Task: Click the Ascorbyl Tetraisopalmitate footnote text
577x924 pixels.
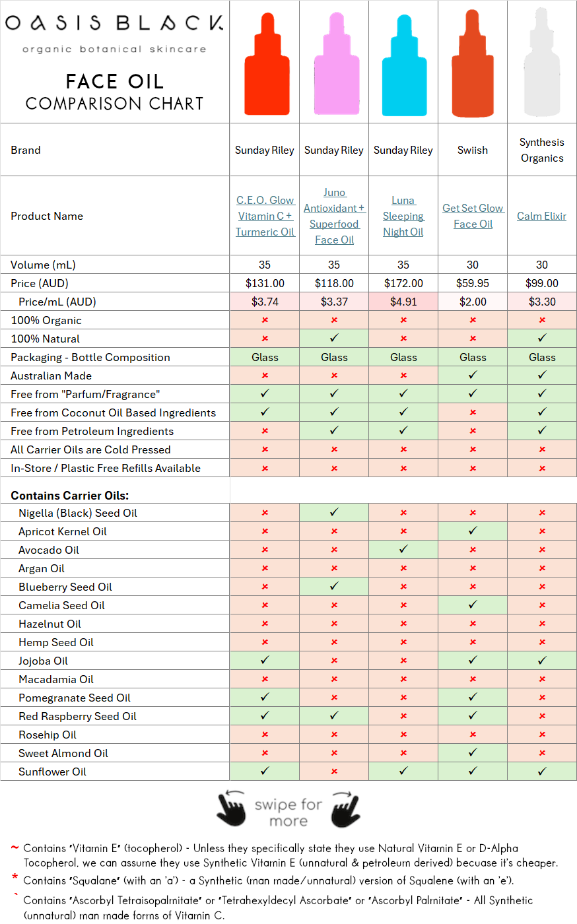Action: click(x=278, y=907)
